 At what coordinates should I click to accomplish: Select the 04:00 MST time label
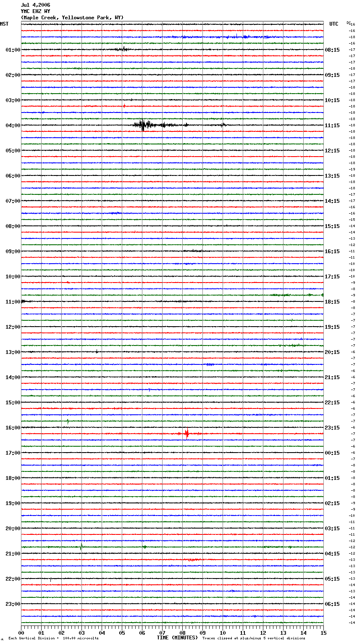(x=13, y=126)
